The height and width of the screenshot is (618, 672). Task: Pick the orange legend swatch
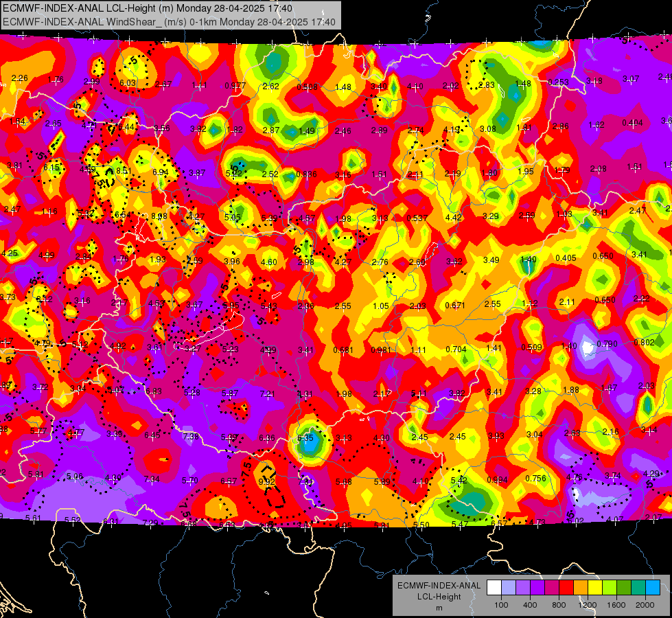[x=580, y=588]
